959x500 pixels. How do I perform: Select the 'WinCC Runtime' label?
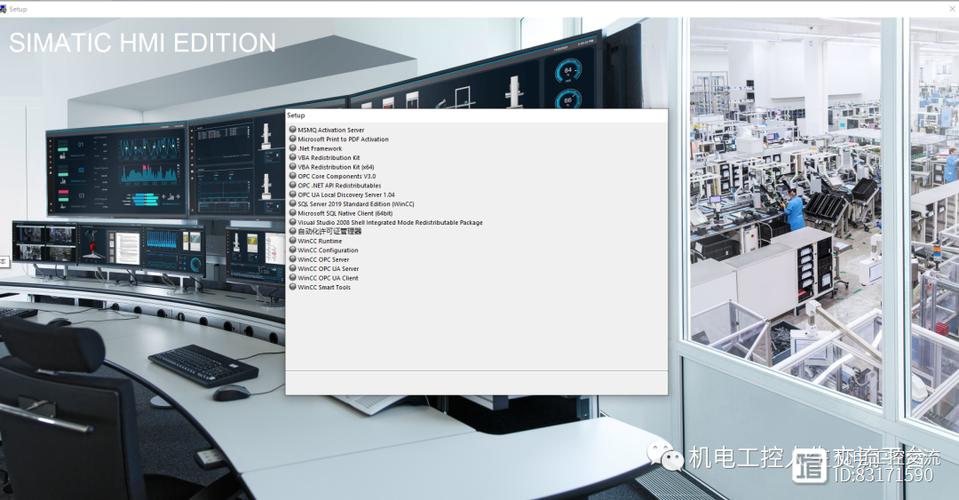[320, 241]
